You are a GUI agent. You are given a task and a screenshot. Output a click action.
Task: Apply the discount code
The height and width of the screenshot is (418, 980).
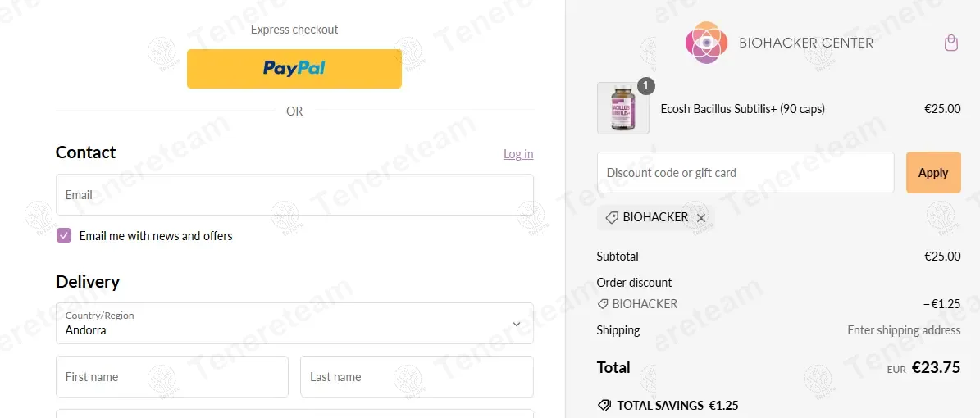933,172
